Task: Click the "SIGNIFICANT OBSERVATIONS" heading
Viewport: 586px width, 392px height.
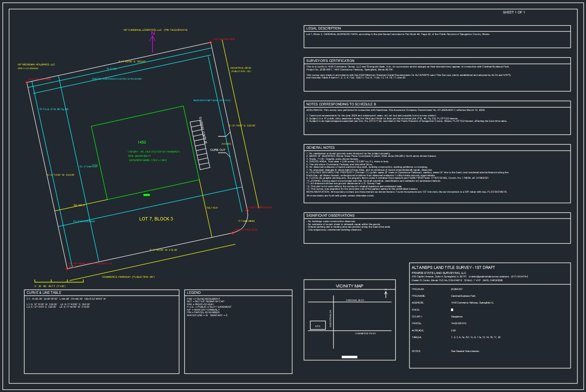Action: pos(330,215)
